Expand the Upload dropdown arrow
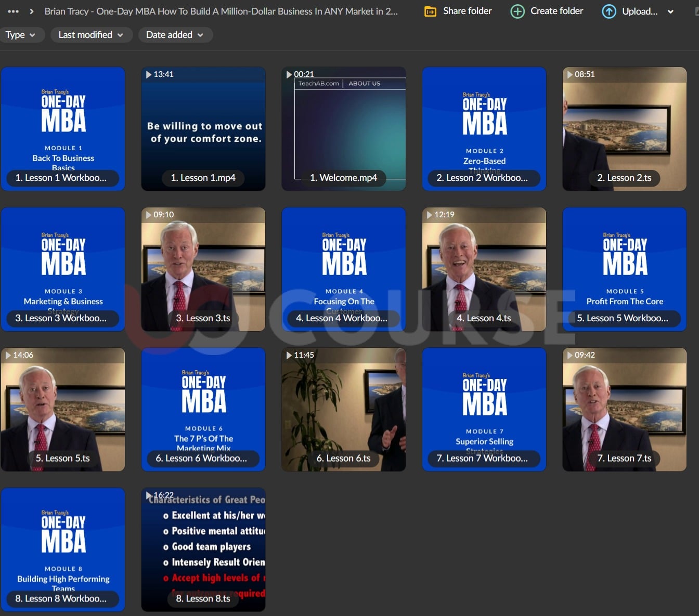This screenshot has width=699, height=616. 670,11
